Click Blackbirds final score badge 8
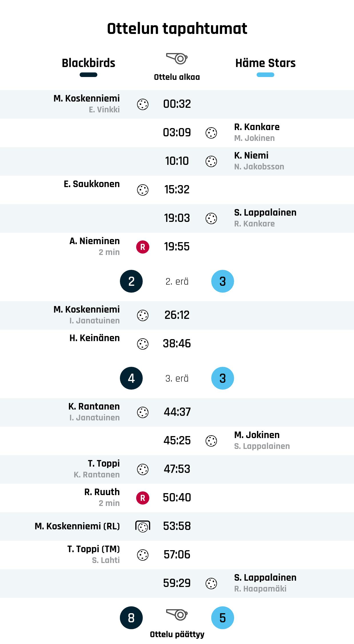 [131, 618]
